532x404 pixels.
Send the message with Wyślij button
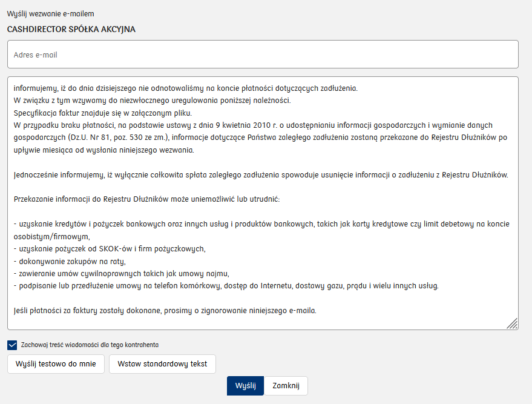pos(245,386)
